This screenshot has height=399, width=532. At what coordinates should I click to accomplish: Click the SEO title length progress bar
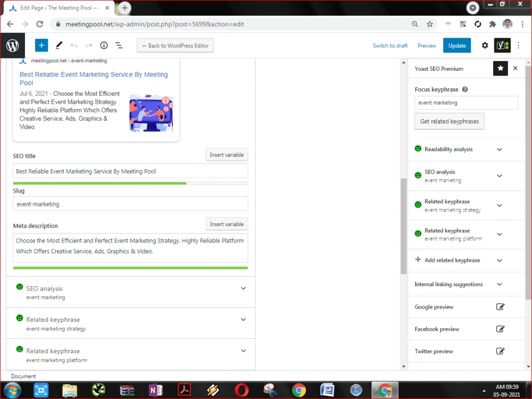click(x=130, y=183)
